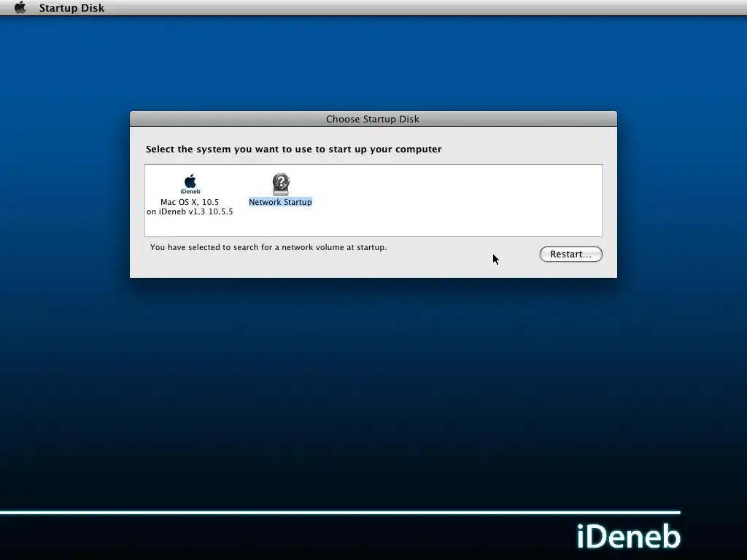Click the "on iDeneb v1.3 10.5.5" text

click(190, 212)
